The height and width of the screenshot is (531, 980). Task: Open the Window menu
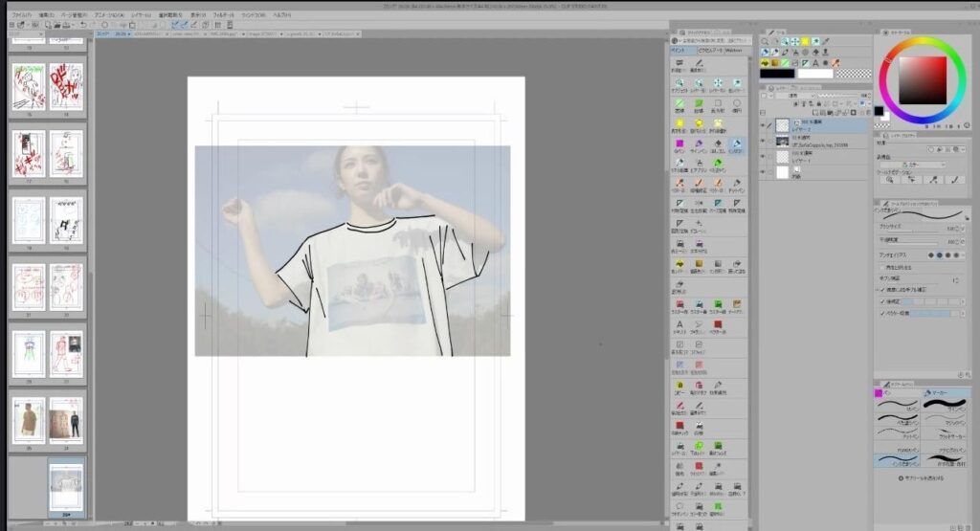pos(253,14)
